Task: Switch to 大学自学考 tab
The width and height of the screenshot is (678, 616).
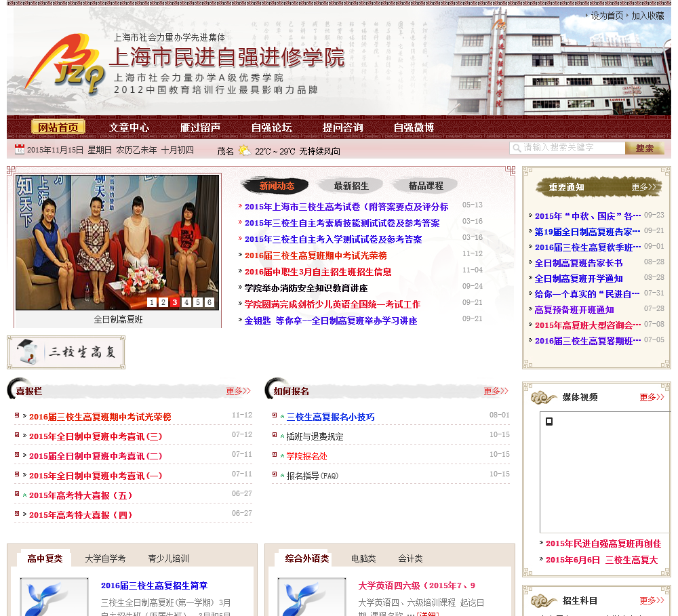Action: [105, 558]
